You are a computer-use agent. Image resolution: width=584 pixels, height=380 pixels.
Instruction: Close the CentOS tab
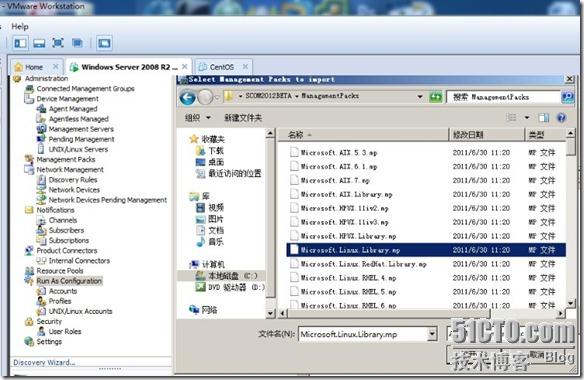pos(245,67)
